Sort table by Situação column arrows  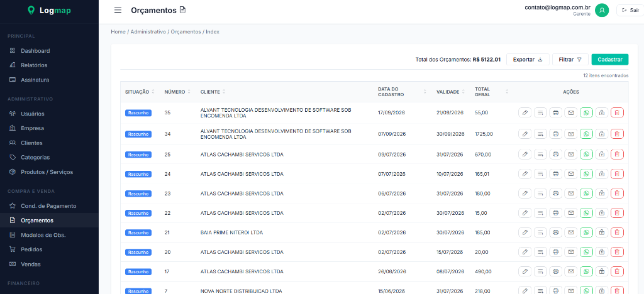tap(153, 92)
